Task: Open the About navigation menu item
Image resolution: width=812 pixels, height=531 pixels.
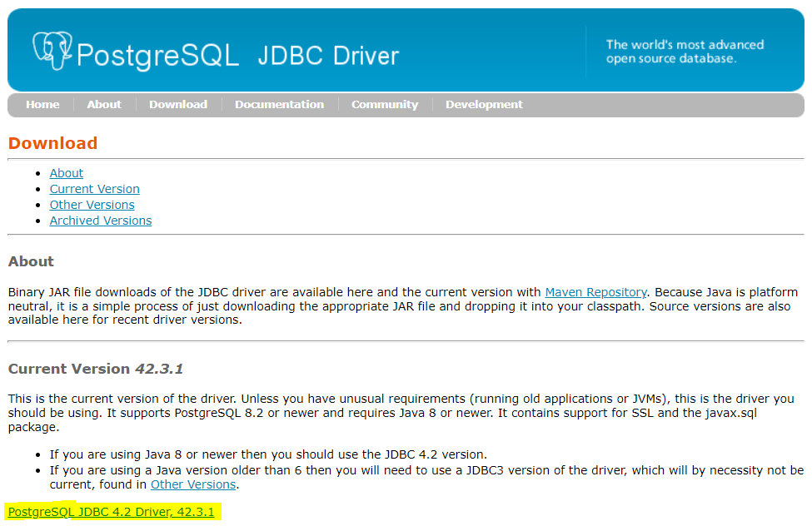Action: pos(103,104)
